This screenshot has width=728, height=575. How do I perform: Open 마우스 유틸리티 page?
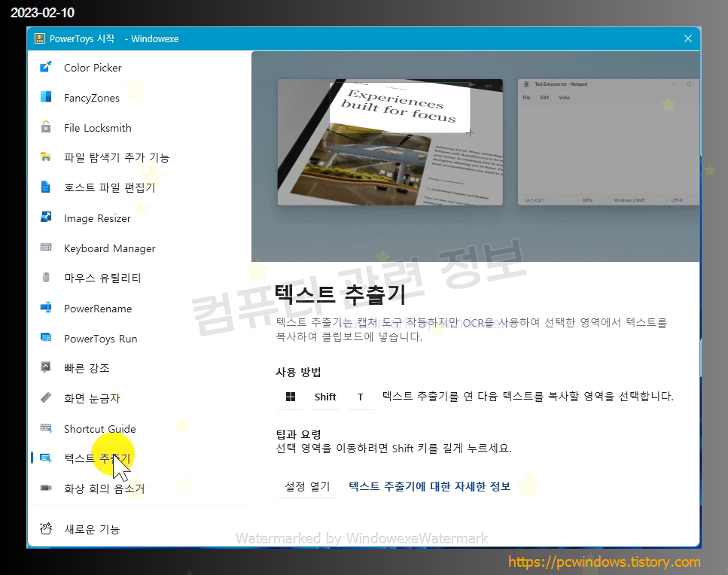pos(102,278)
